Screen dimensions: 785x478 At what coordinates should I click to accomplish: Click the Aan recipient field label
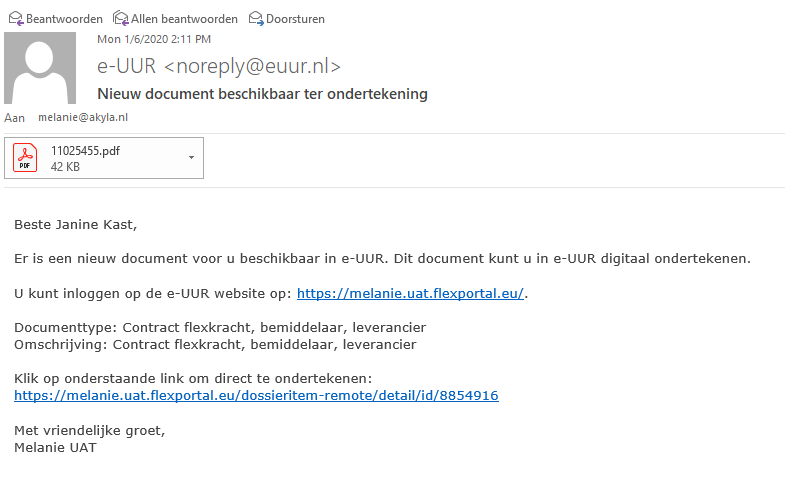(15, 118)
